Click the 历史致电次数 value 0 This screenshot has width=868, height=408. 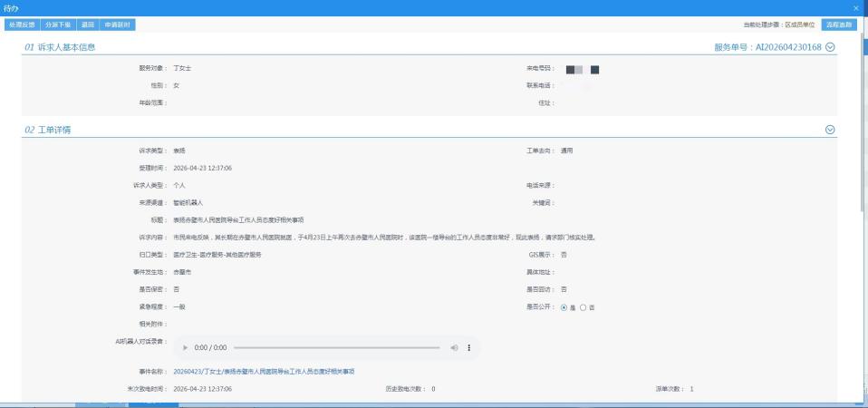[x=433, y=389]
